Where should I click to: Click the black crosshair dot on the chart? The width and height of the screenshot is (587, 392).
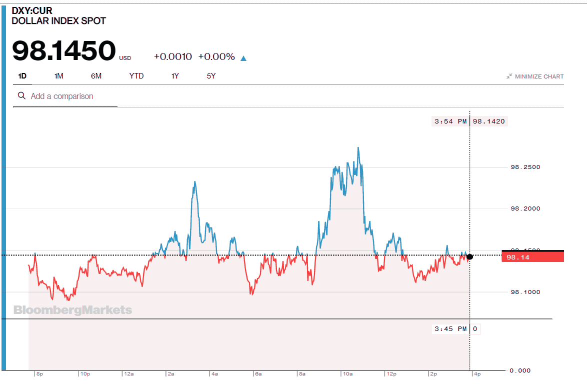[469, 256]
